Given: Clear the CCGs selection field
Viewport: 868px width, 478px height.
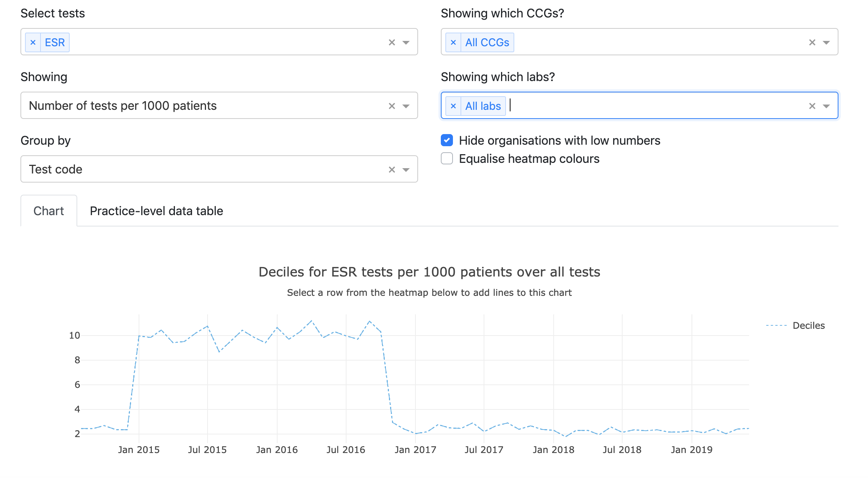Looking at the screenshot, I should [x=812, y=42].
